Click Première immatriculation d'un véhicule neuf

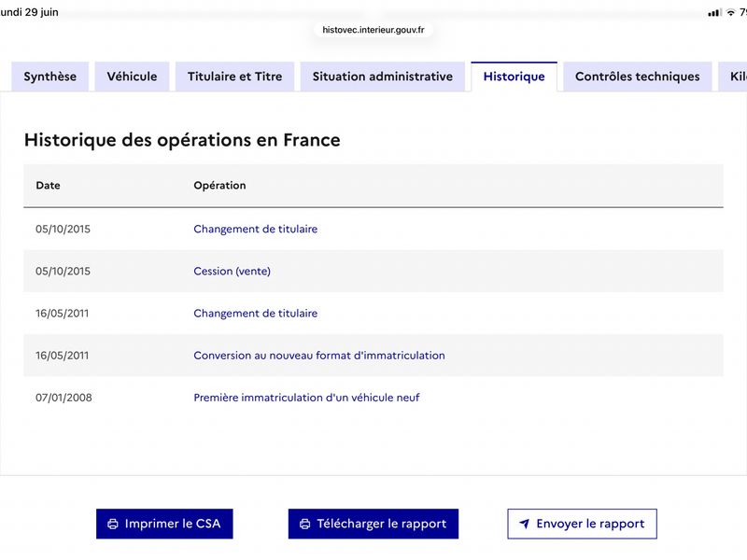[x=306, y=398]
